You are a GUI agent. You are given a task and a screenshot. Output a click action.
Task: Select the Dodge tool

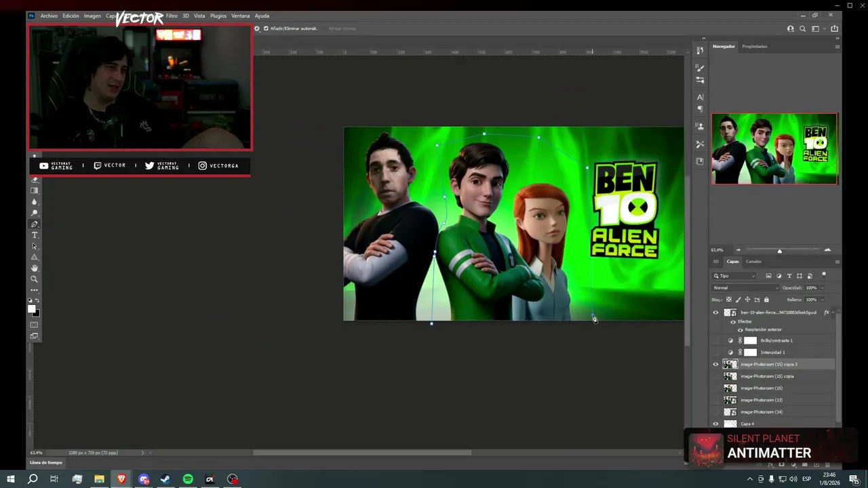(35, 213)
